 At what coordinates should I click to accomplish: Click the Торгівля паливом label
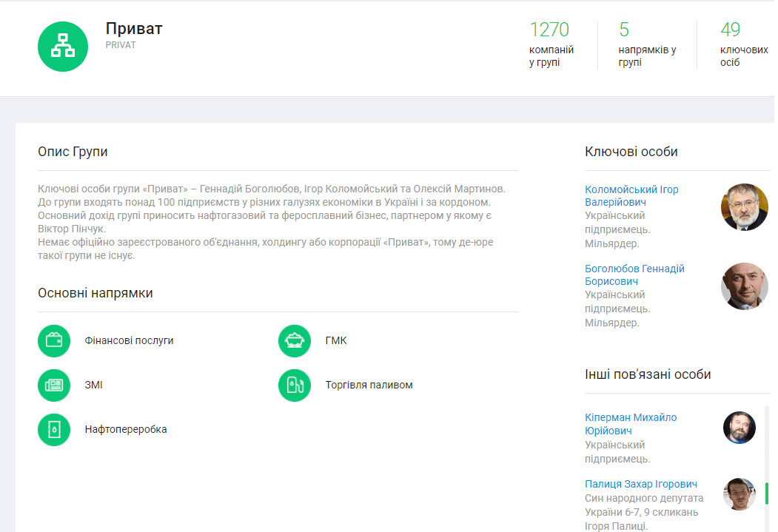pos(369,385)
